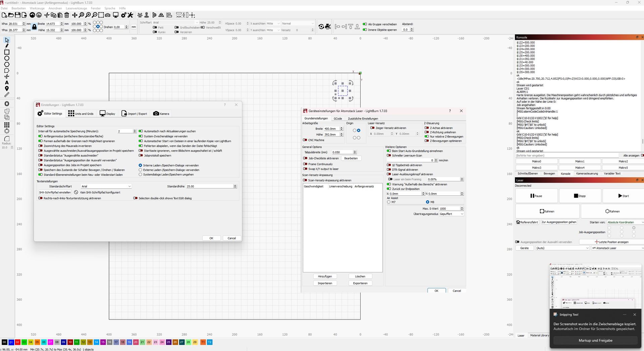Viewport: 644px width, 351px height.
Task: Select the T1 tool layer swatch
Action: (x=203, y=342)
